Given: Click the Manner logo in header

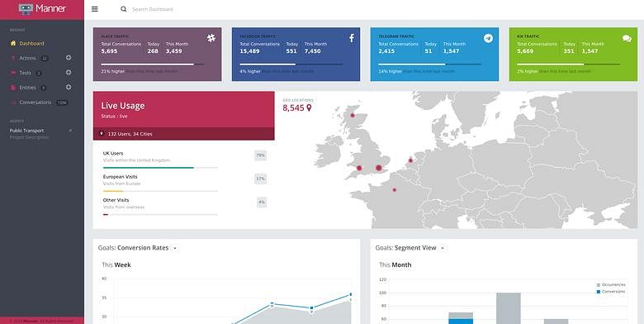Looking at the screenshot, I should coord(42,8).
